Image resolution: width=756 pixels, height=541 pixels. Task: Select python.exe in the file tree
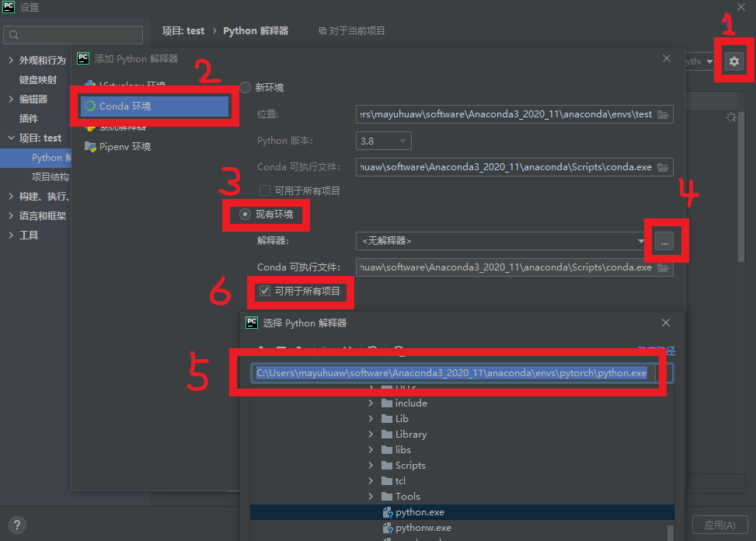pyautogui.click(x=462, y=512)
